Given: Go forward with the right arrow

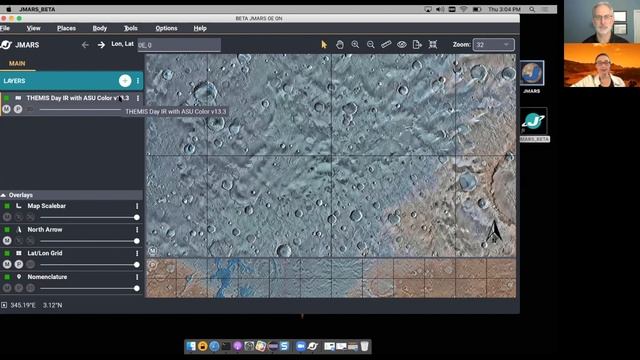Looking at the screenshot, I should pyautogui.click(x=101, y=45).
